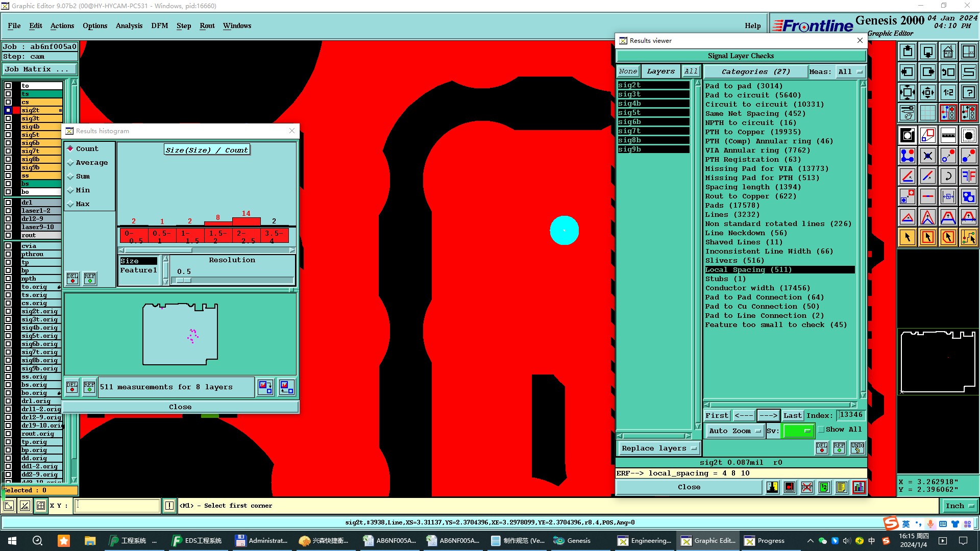Click the Home view icon

[948, 52]
